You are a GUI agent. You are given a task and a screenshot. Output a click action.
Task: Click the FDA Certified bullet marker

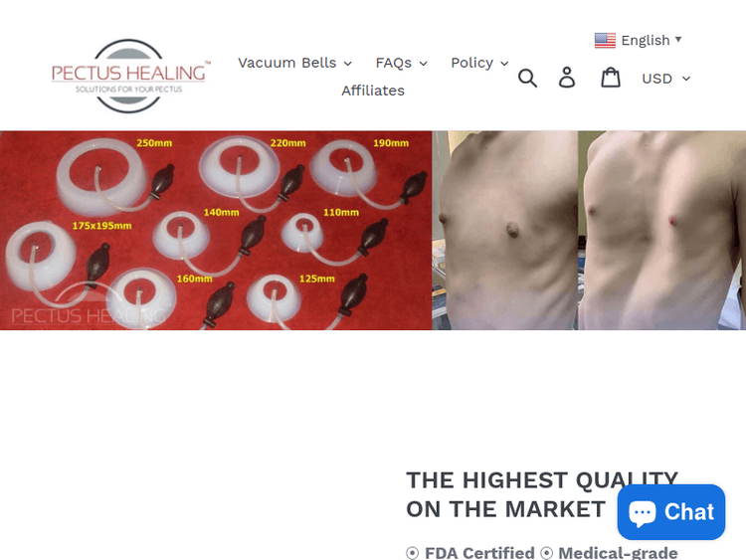[x=412, y=553]
